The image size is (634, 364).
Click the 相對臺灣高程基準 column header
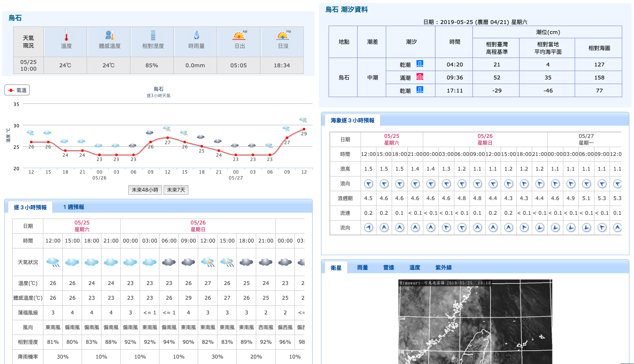click(497, 48)
